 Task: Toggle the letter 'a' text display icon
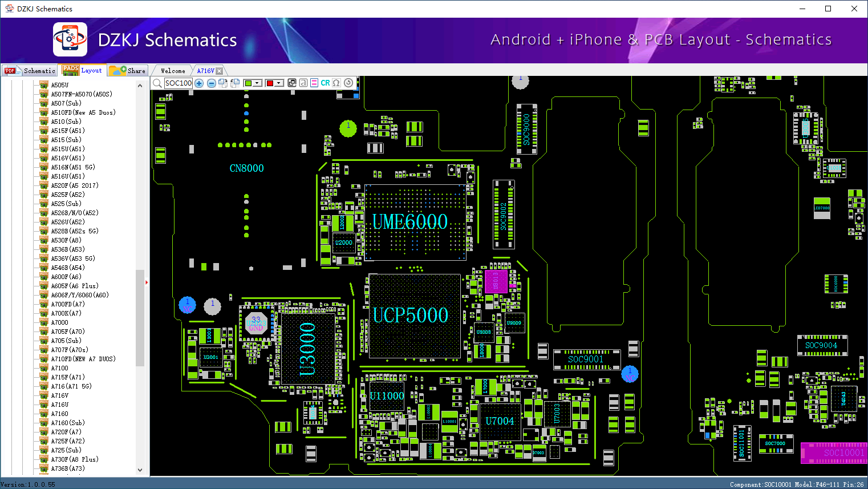click(x=303, y=83)
